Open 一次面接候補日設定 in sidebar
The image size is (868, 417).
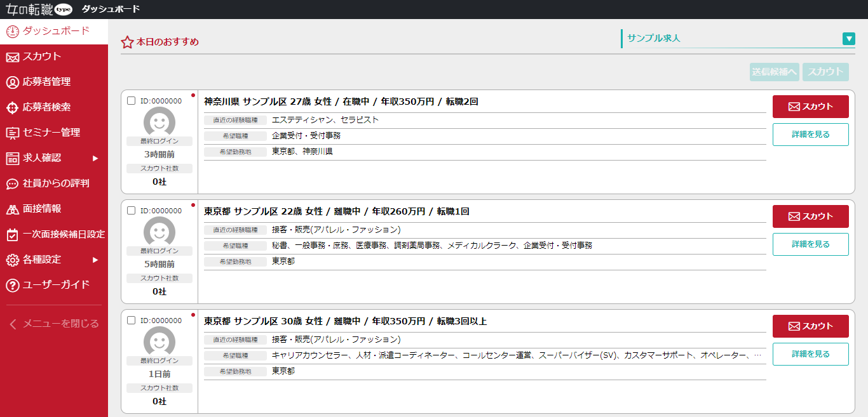pyautogui.click(x=54, y=234)
